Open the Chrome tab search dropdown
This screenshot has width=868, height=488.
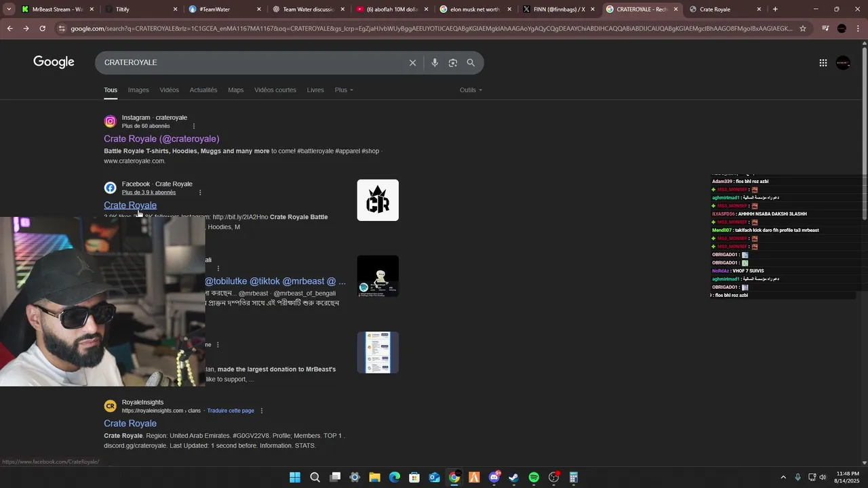click(x=8, y=9)
